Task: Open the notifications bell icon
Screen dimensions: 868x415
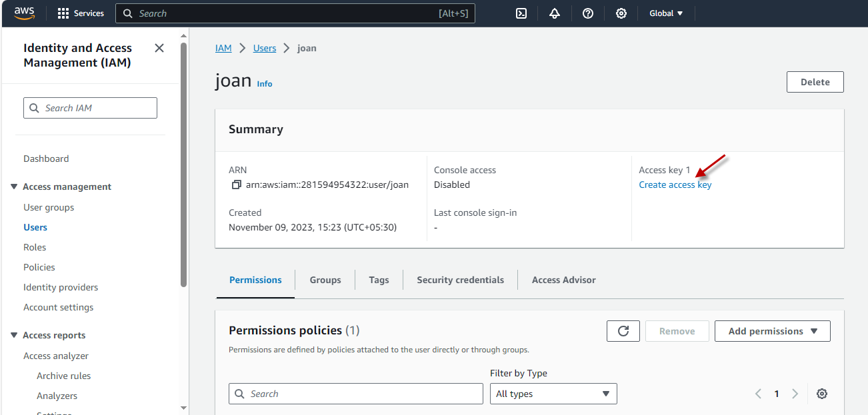Action: tap(555, 13)
